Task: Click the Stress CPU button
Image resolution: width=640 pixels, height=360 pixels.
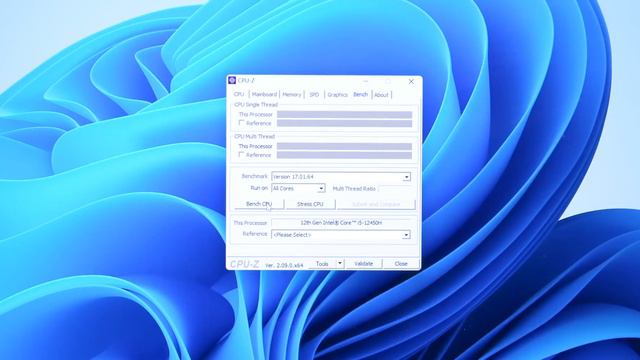Action: tap(310, 204)
